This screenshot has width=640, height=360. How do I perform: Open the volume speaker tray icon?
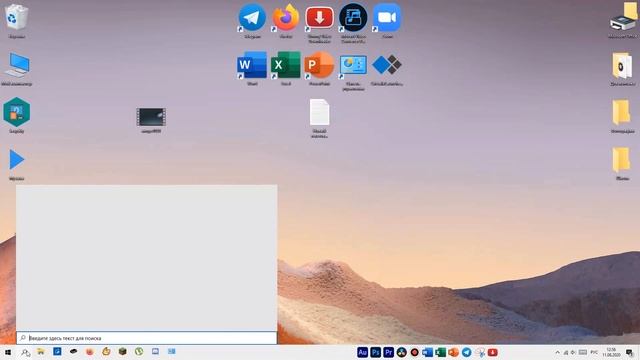coord(573,352)
